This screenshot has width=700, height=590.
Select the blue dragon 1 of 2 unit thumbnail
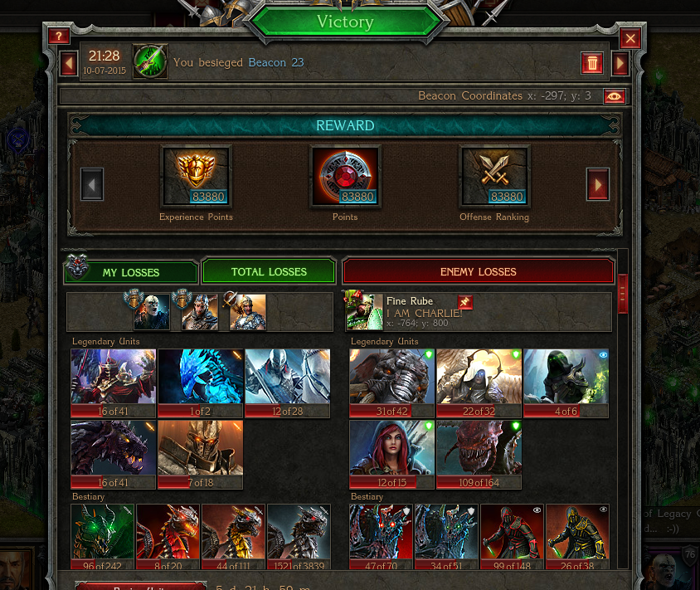(x=200, y=383)
